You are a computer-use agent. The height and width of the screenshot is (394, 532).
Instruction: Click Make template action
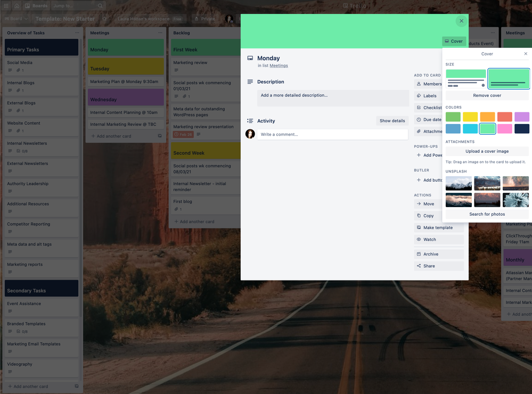tap(439, 228)
